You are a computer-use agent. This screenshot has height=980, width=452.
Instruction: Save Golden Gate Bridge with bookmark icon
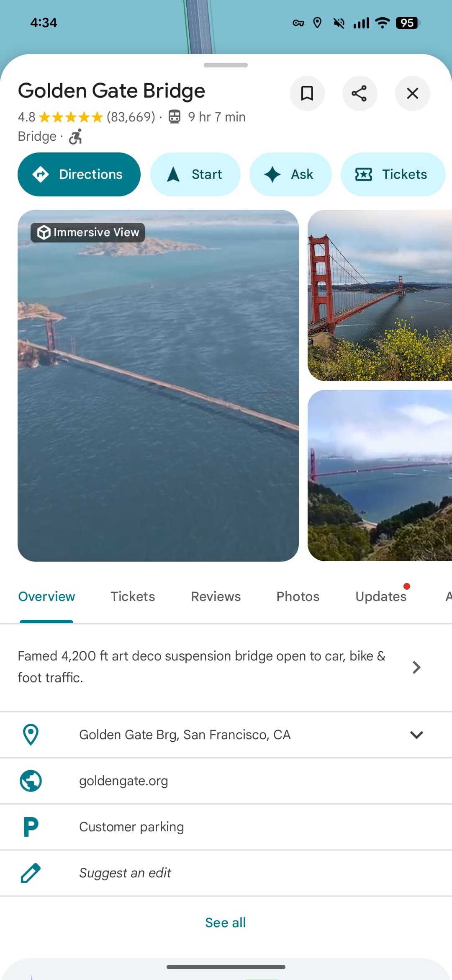point(307,93)
